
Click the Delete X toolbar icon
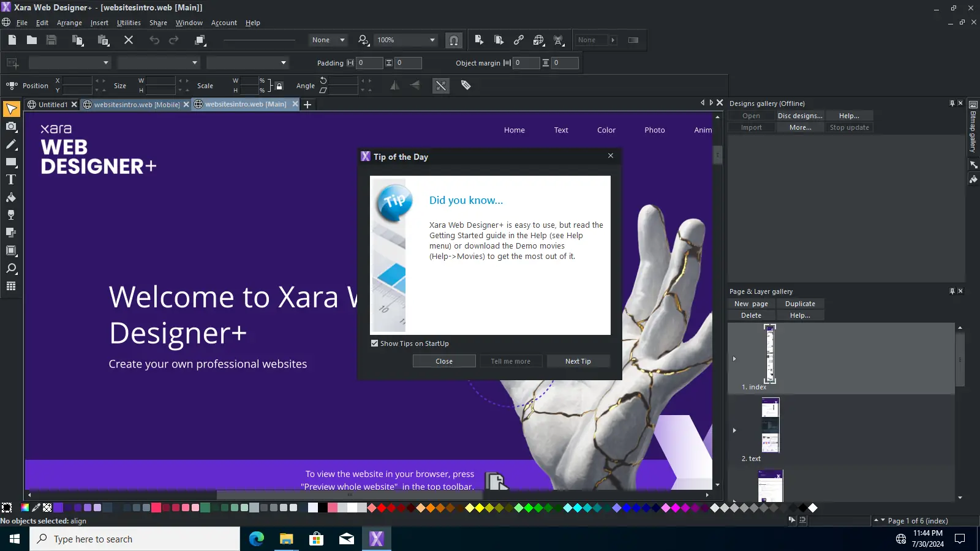pyautogui.click(x=129, y=40)
